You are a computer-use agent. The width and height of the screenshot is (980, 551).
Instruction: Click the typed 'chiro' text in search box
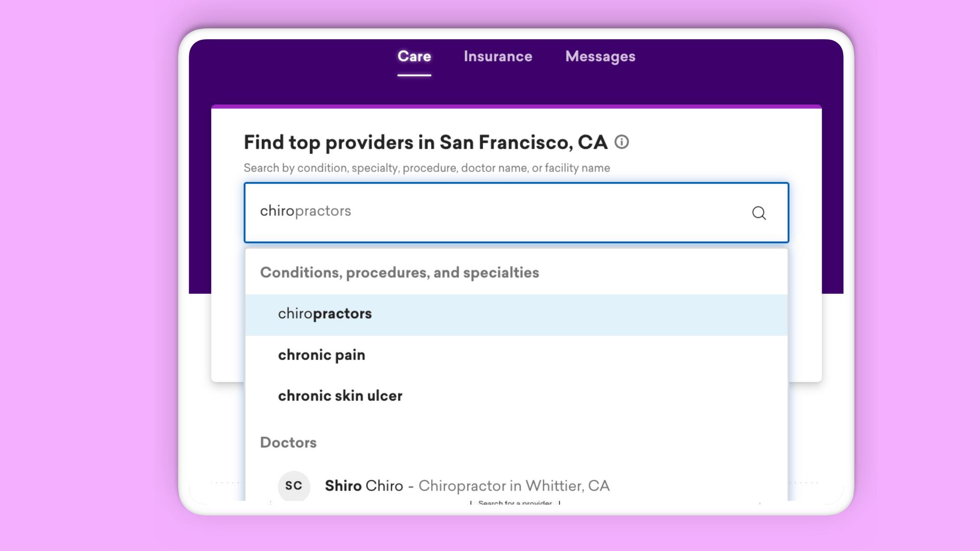[277, 211]
